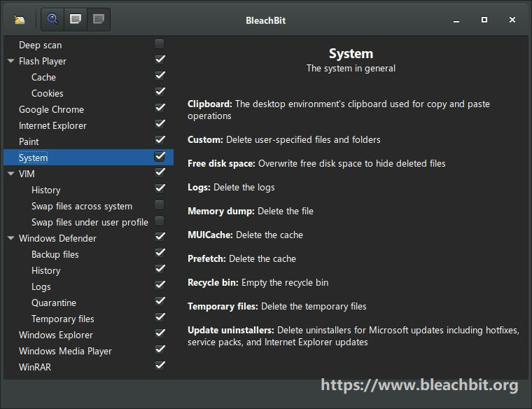Image resolution: width=532 pixels, height=409 pixels.
Task: Minimize the BleachBit window
Action: pyautogui.click(x=456, y=20)
